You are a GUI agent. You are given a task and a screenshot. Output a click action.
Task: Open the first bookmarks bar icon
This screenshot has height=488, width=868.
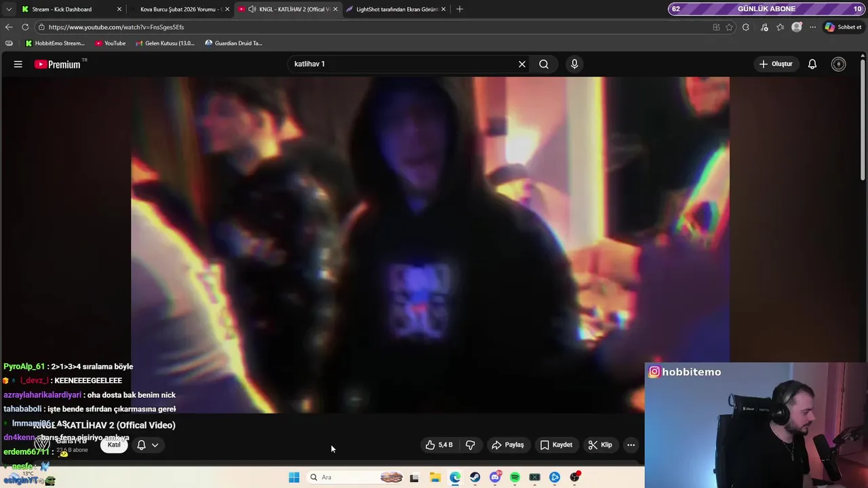tap(9, 43)
